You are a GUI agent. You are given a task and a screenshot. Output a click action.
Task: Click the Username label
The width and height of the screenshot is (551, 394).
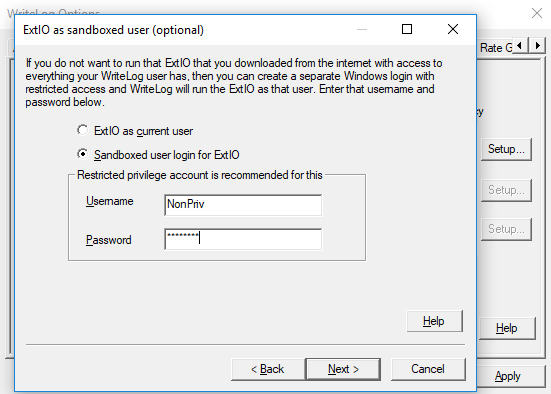(110, 201)
